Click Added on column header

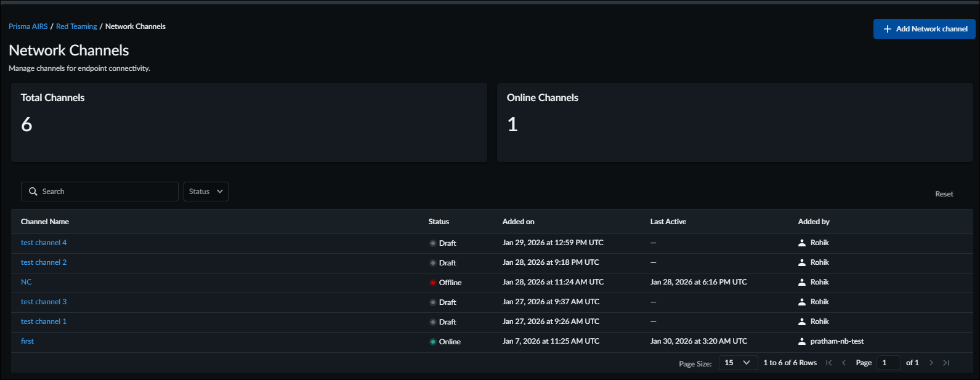518,222
